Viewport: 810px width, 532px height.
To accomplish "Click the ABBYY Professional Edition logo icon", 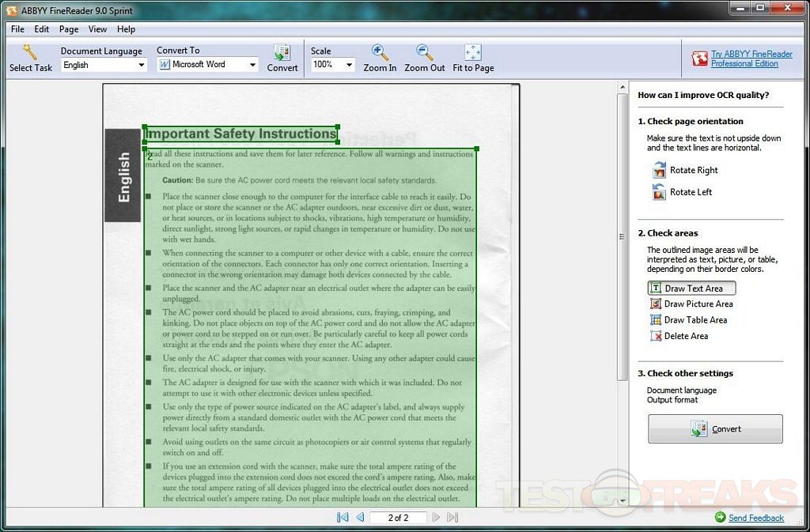I will point(699,58).
